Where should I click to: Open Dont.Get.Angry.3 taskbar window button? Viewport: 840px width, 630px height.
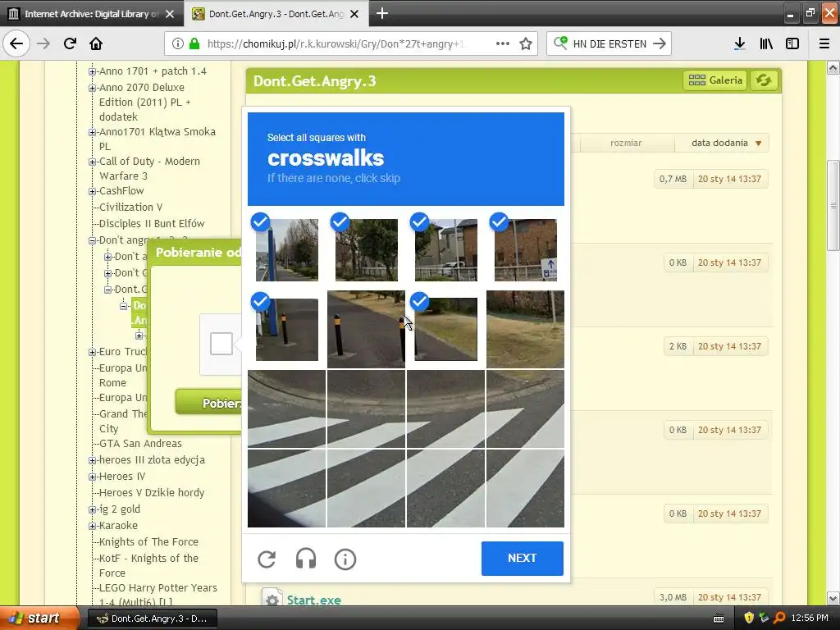point(153,619)
